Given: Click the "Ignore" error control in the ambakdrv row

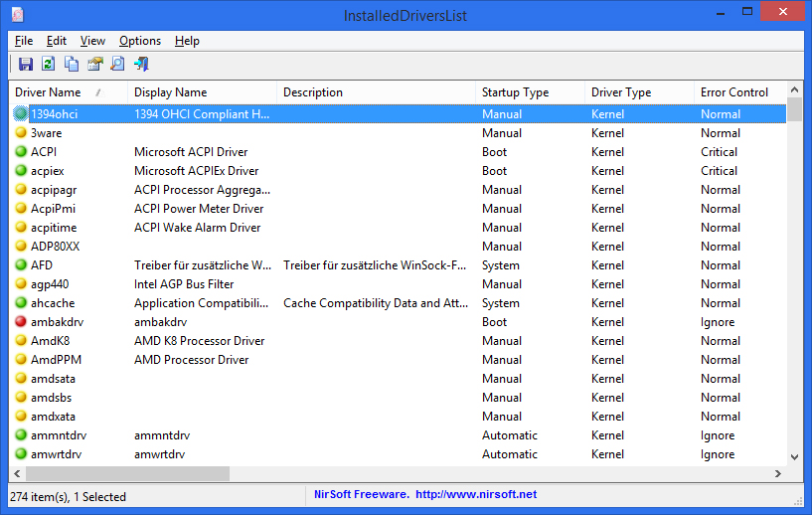Looking at the screenshot, I should pyautogui.click(x=718, y=322).
